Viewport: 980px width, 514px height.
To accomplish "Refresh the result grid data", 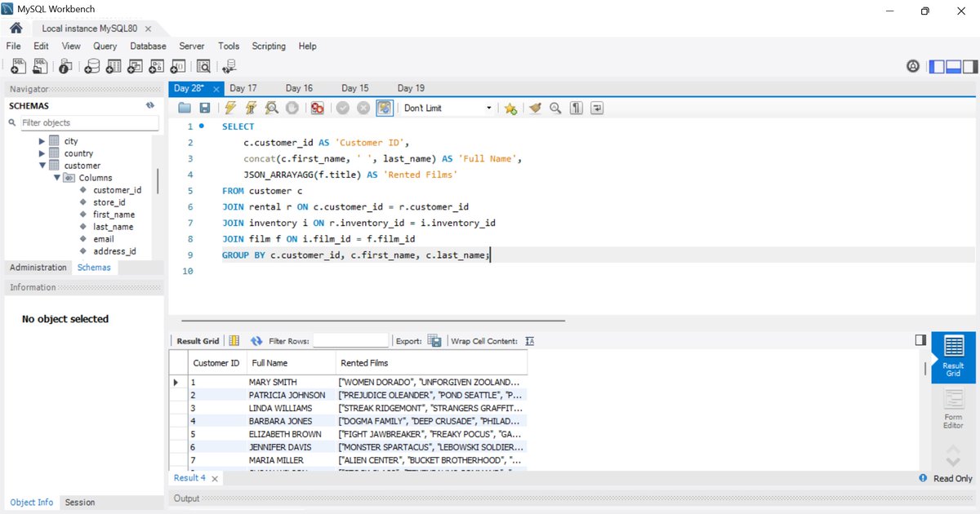I will tap(256, 341).
